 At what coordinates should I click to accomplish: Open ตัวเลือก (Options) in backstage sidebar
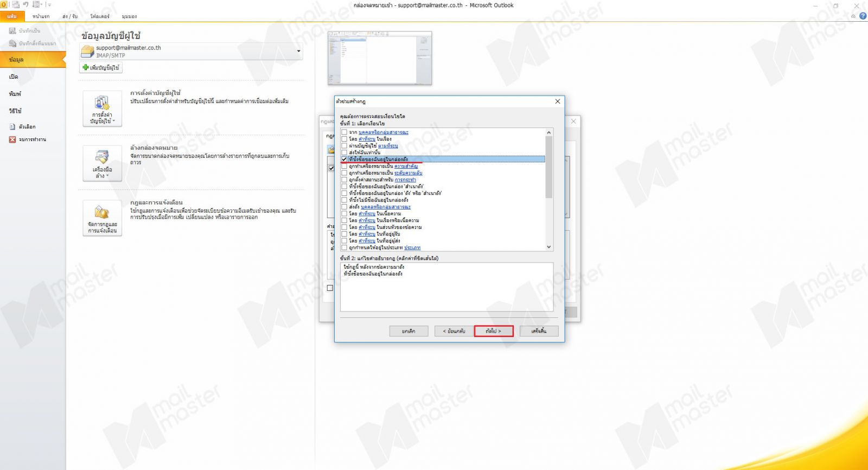(23, 126)
